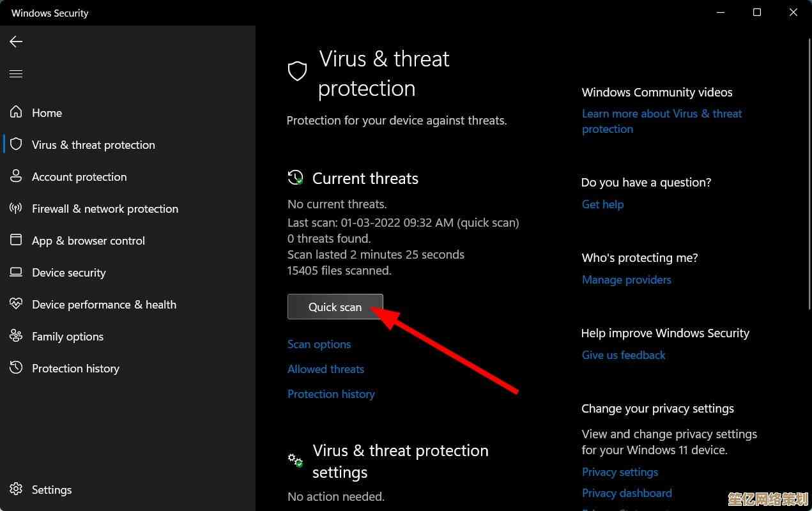Click the Settings gear icon
Viewport: 812px width, 511px height.
[16, 489]
